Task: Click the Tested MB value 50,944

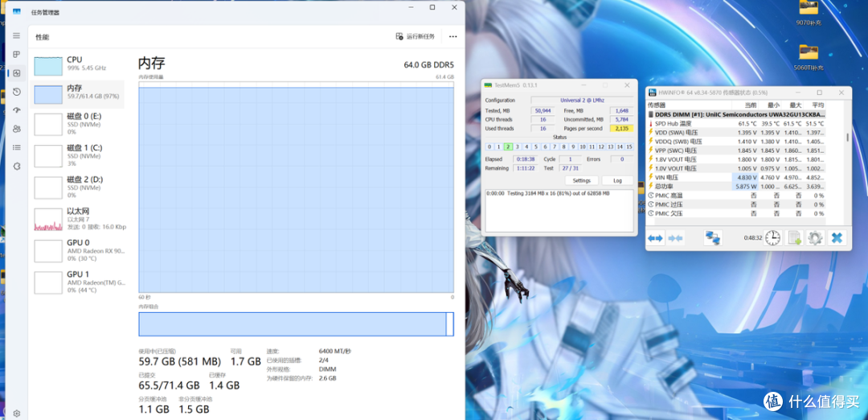Action: coord(543,111)
